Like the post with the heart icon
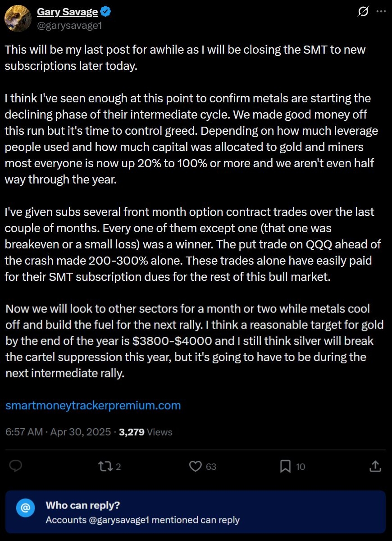This screenshot has width=392, height=541. [x=195, y=467]
